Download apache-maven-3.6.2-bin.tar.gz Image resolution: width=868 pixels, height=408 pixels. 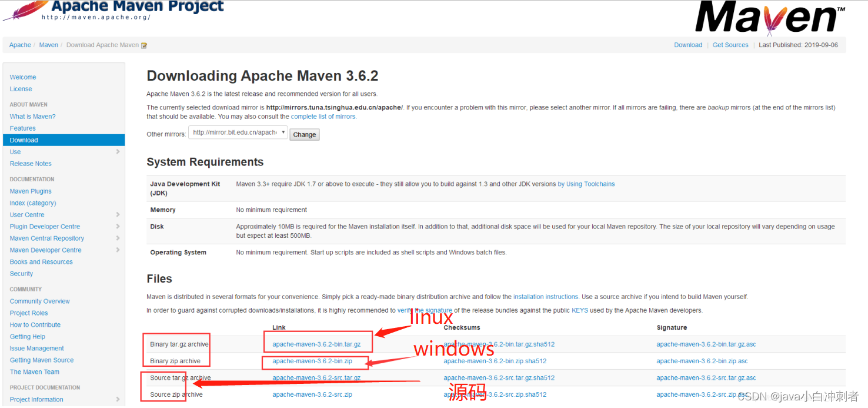pyautogui.click(x=316, y=344)
